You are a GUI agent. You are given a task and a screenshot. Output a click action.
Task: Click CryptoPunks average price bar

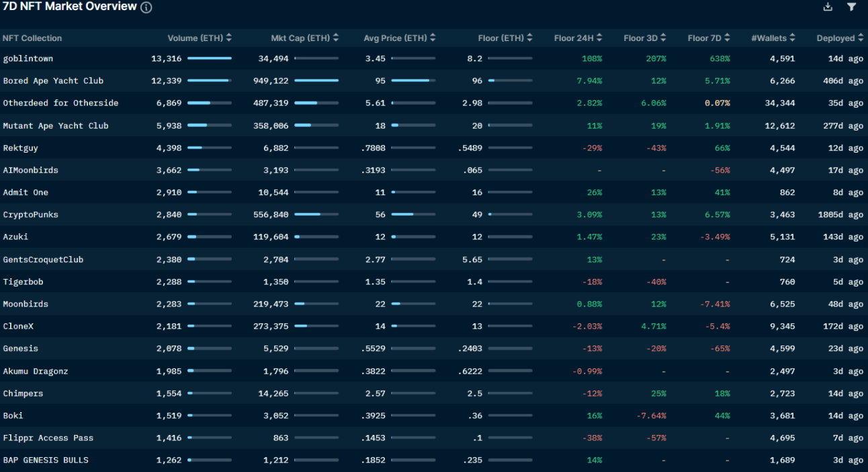[x=413, y=214]
